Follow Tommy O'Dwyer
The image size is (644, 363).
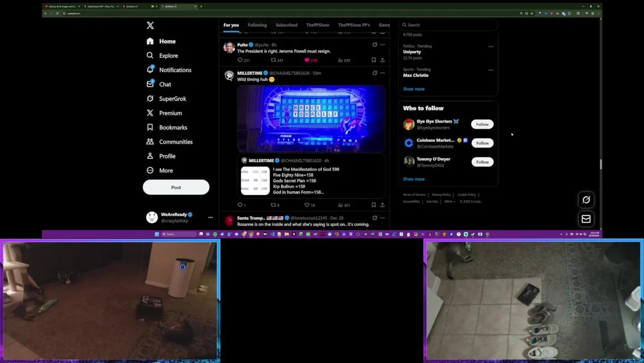[482, 162]
